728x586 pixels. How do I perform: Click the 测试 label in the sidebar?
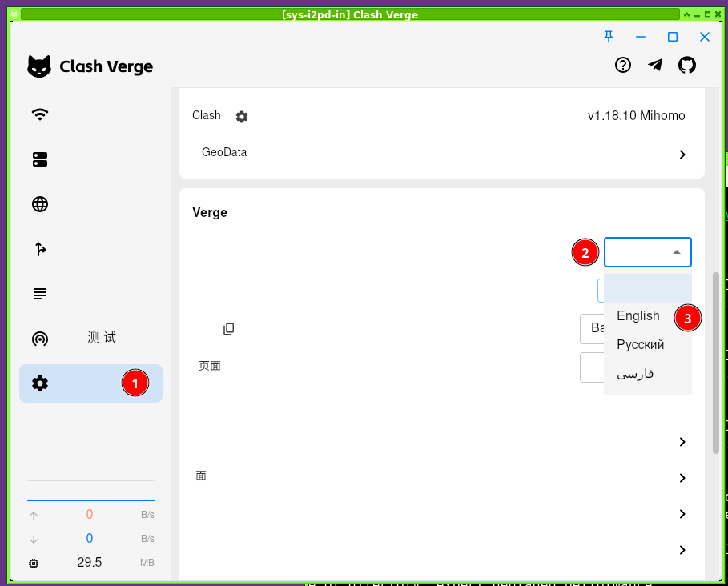(102, 337)
